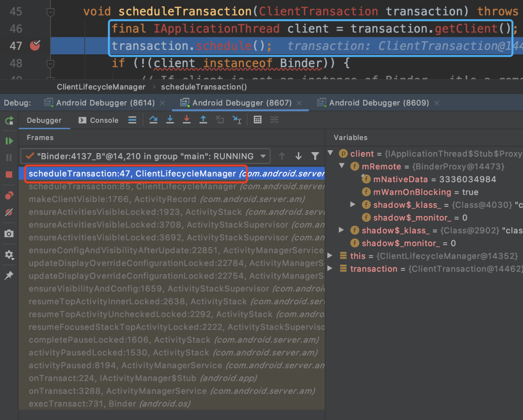The height and width of the screenshot is (420, 523).
Task: Select frame execTransact:731 Binder
Action: [x=172, y=404]
